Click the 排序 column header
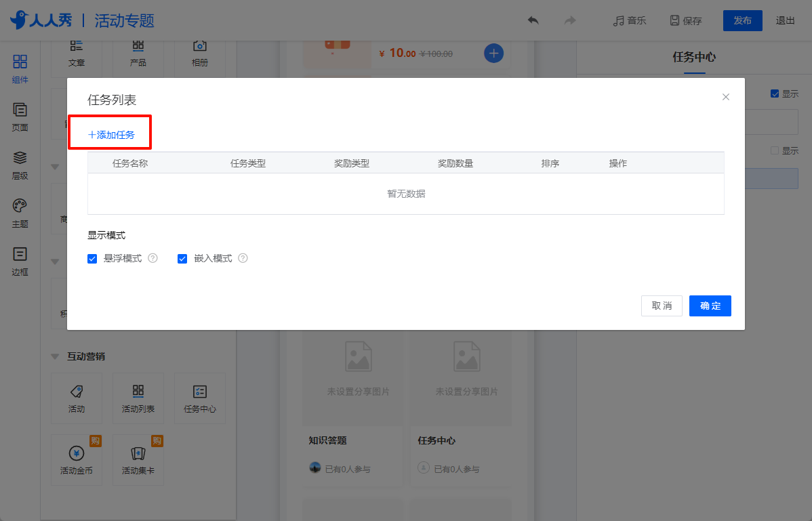The image size is (812, 521). click(550, 163)
